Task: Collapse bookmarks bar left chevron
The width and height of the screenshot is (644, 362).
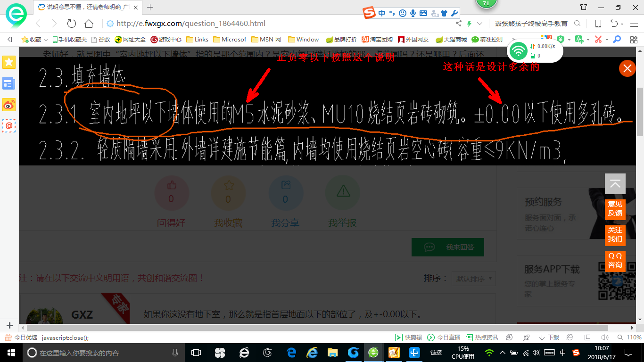Action: point(10,40)
